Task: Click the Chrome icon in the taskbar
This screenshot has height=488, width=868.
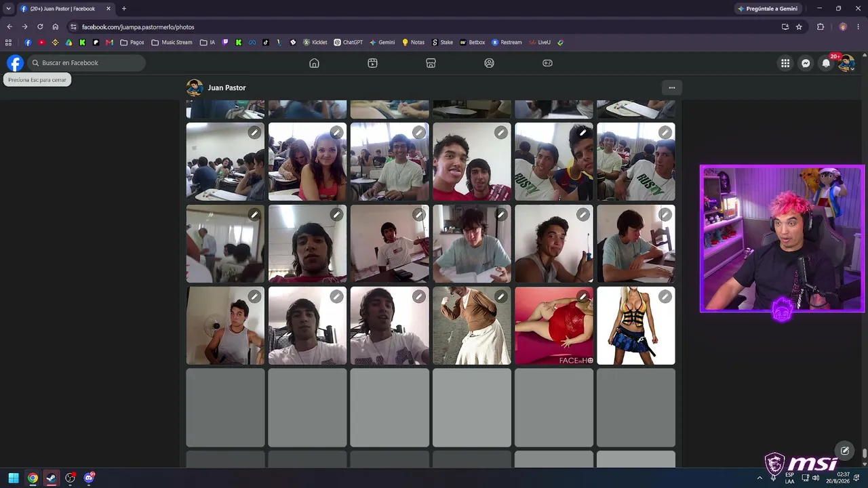Action: pyautogui.click(x=33, y=478)
